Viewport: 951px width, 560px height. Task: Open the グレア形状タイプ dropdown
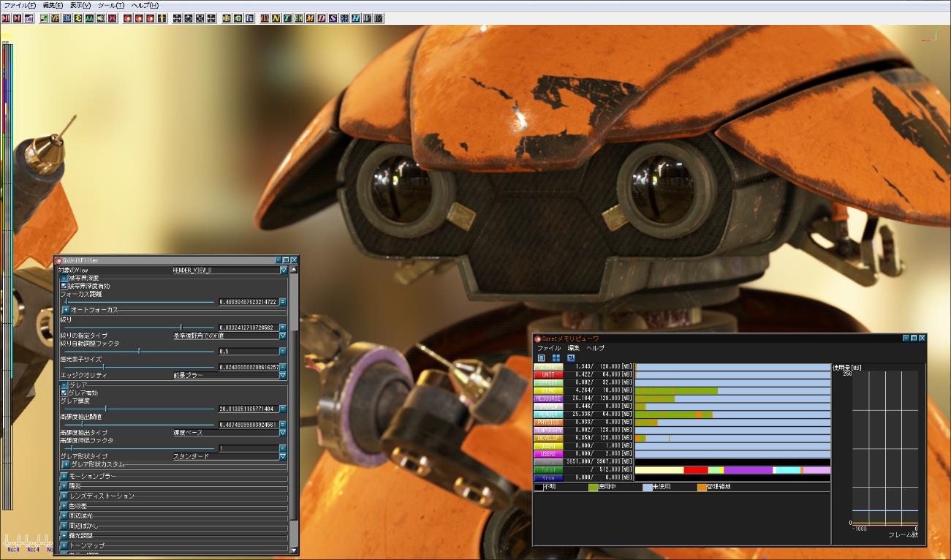[283, 456]
